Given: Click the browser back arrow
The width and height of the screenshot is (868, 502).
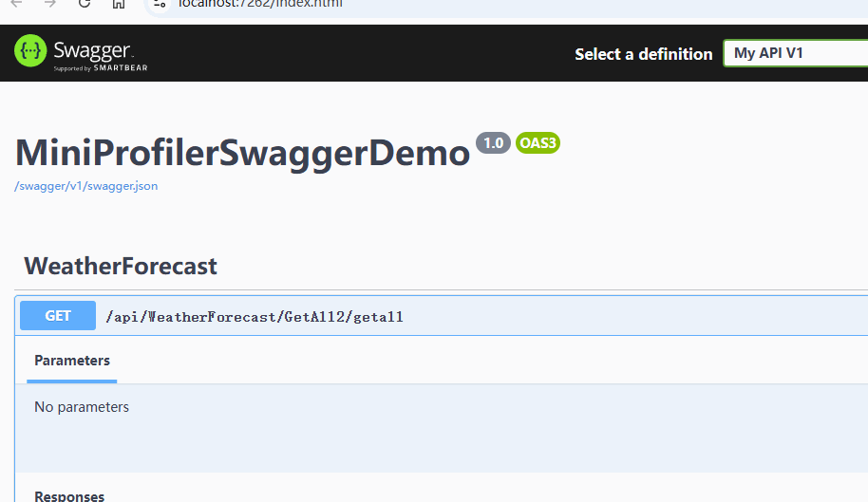Looking at the screenshot, I should coord(16,3).
